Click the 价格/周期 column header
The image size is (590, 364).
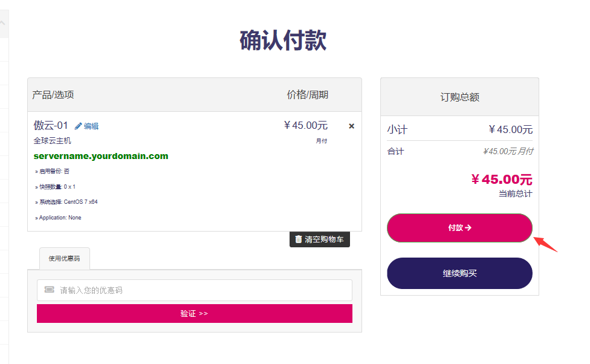click(x=307, y=95)
